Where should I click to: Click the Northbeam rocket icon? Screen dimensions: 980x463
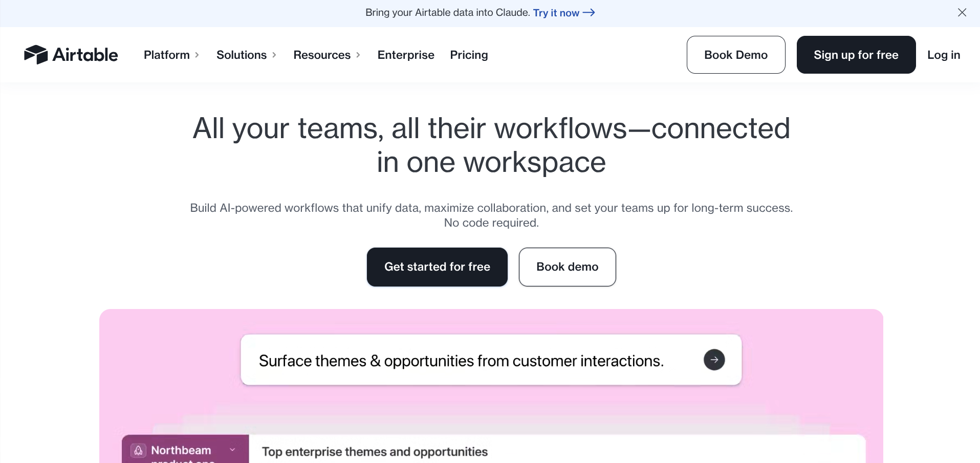pos(138,450)
